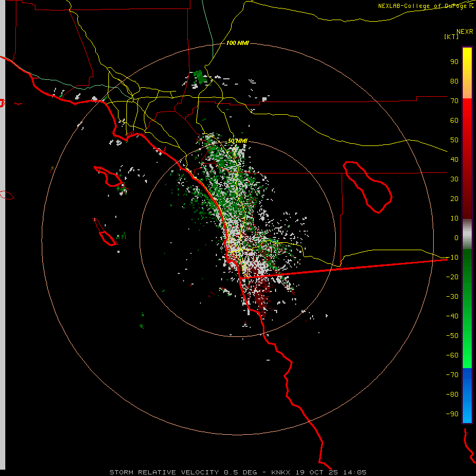Select the positive 20 scale value
The height and width of the screenshot is (476, 476).
click(x=454, y=198)
